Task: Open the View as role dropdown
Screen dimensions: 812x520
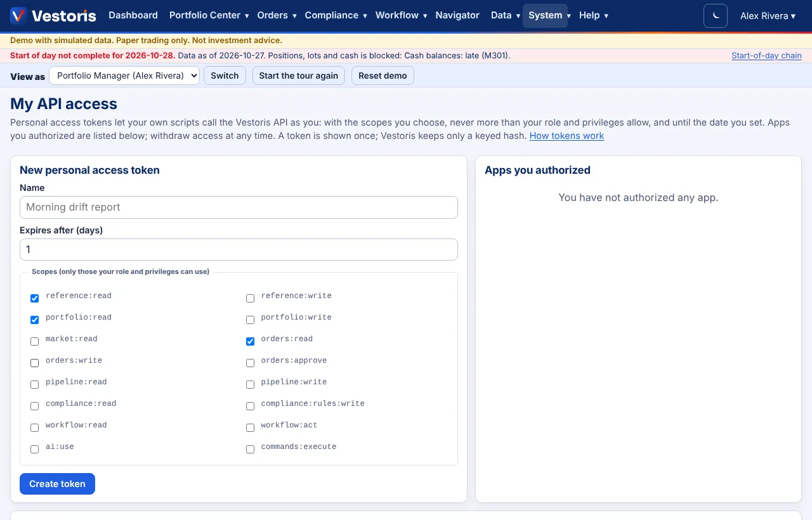Action: point(124,75)
